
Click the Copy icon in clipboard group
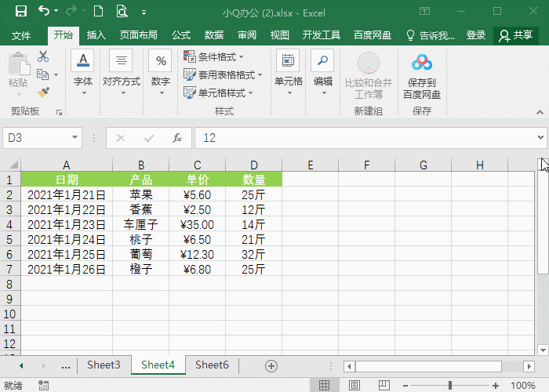(42, 74)
